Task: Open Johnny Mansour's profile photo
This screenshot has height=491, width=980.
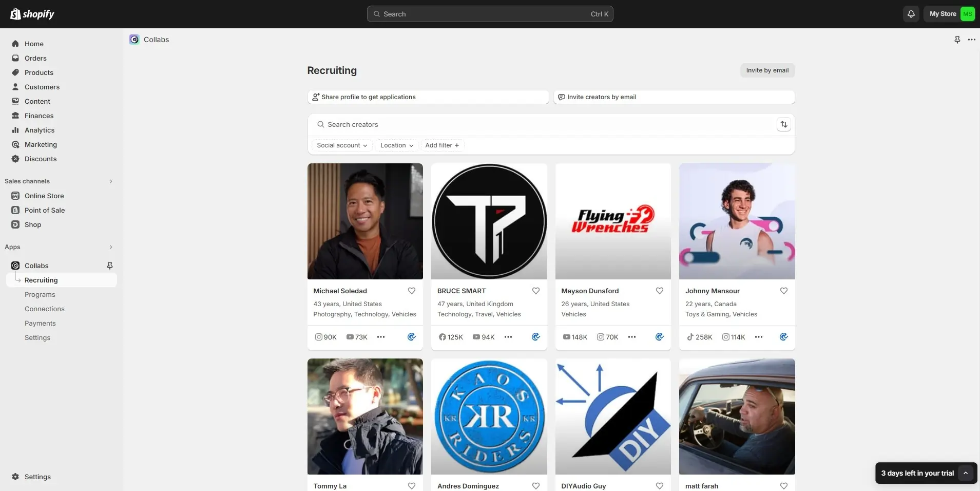Action: pos(737,221)
